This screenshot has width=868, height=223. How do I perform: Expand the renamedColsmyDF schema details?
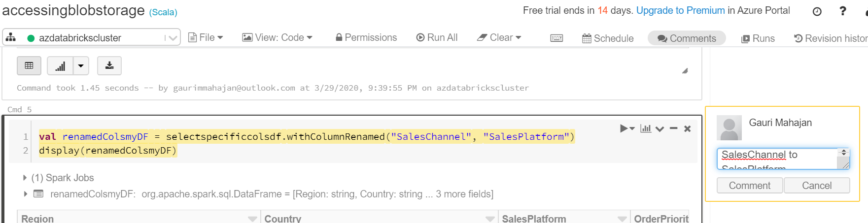[x=25, y=194]
